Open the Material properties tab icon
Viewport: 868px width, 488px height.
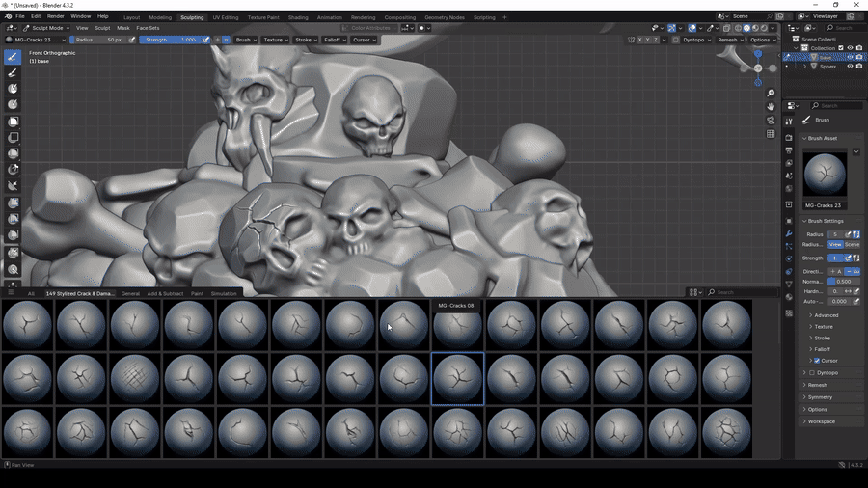click(789, 297)
